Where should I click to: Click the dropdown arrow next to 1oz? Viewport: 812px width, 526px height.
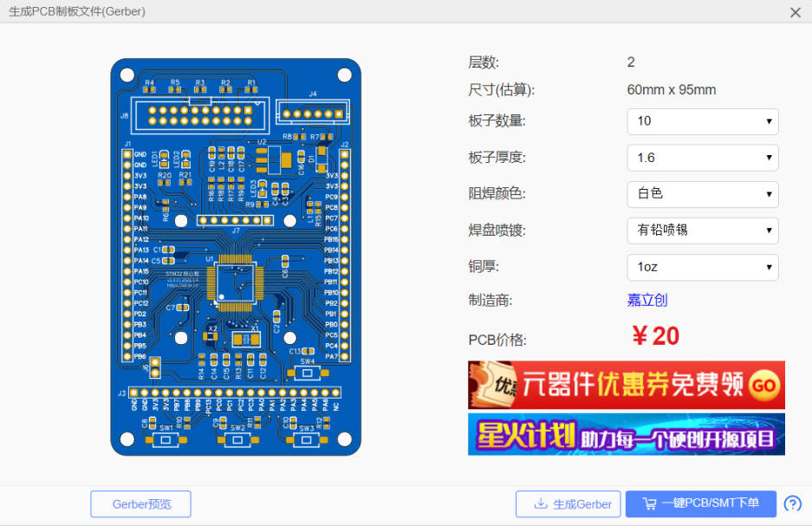[769, 267]
